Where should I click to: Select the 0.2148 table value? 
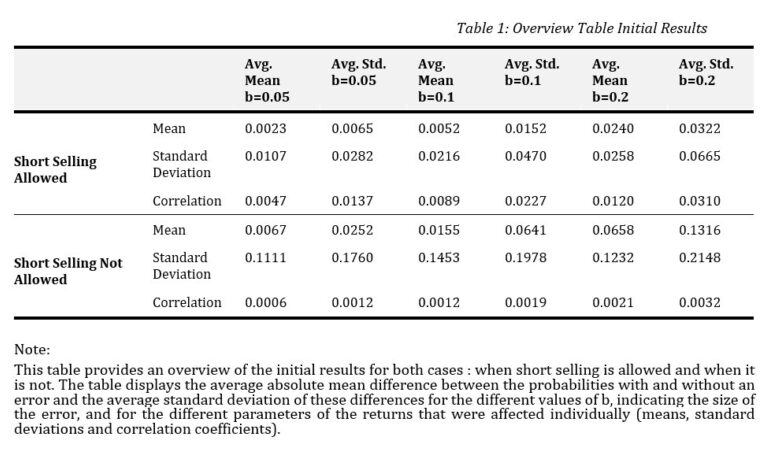tap(695, 259)
